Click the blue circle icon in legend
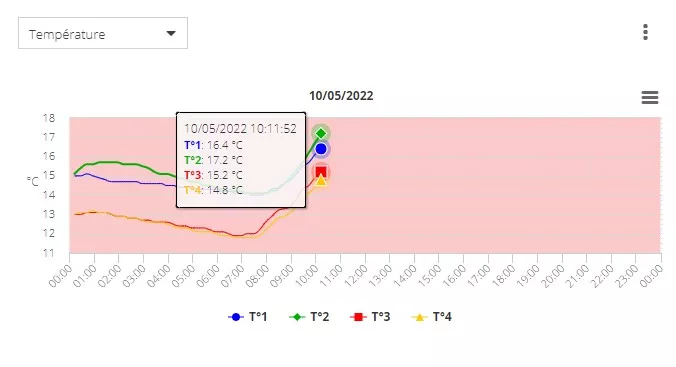The width and height of the screenshot is (676, 367). (x=235, y=317)
